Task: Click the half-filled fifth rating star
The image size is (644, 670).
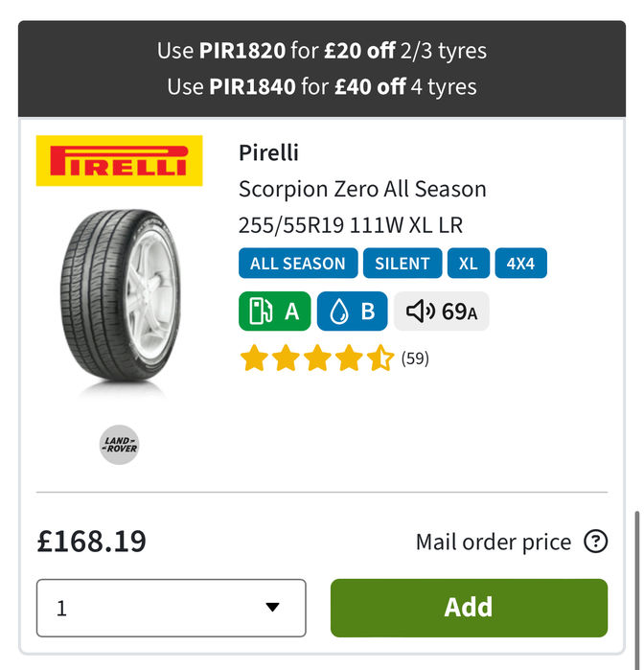Action: coord(380,358)
